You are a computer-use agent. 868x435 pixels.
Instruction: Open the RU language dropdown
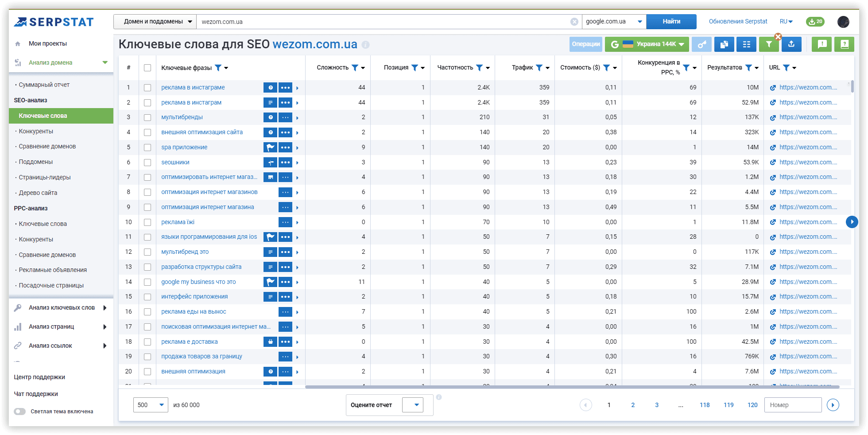click(786, 22)
